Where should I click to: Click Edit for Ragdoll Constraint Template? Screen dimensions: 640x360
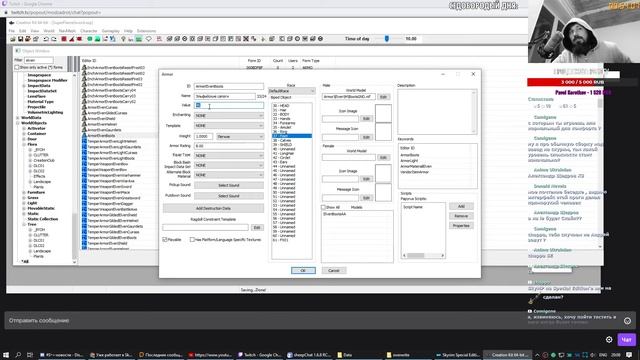[x=257, y=227]
